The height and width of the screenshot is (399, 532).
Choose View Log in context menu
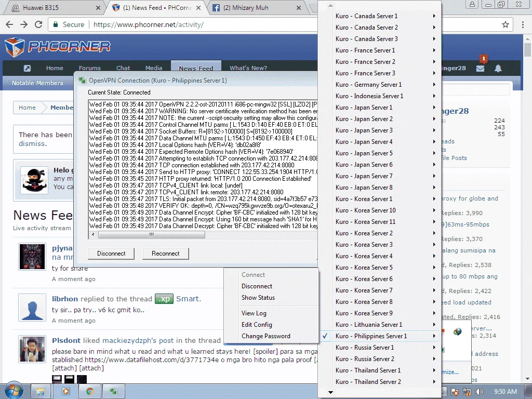point(254,313)
